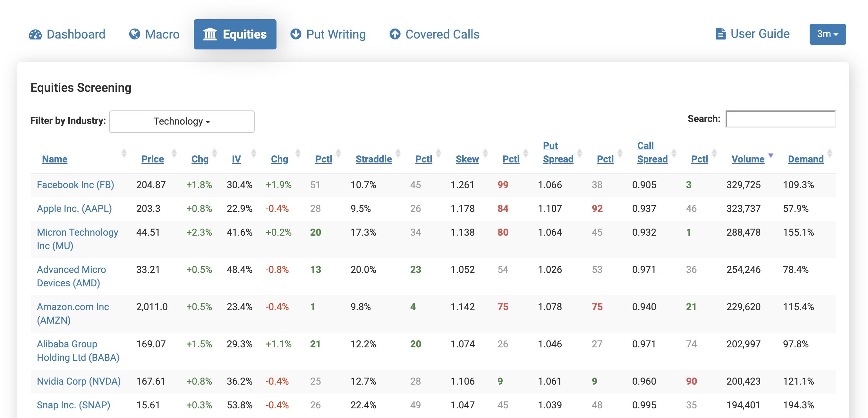Open Alibaba Group Holding Ltd (BABA)
This screenshot has width=868, height=418.
point(78,351)
